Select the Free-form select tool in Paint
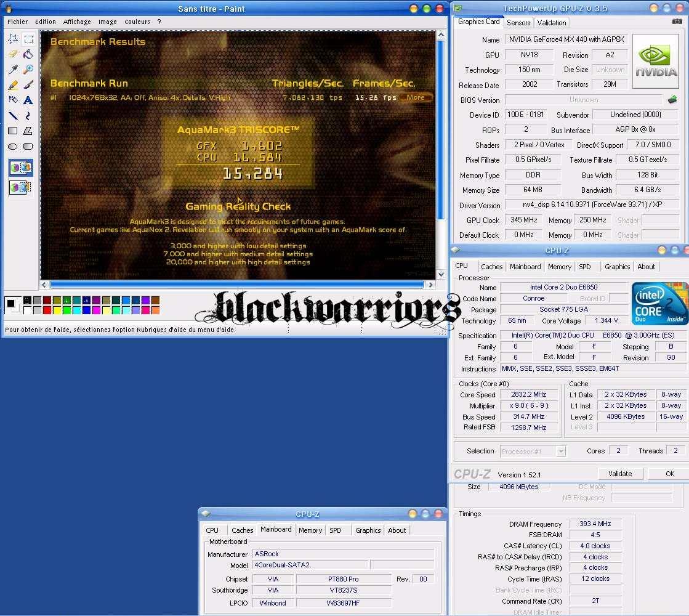This screenshot has height=616, width=689. (13, 39)
